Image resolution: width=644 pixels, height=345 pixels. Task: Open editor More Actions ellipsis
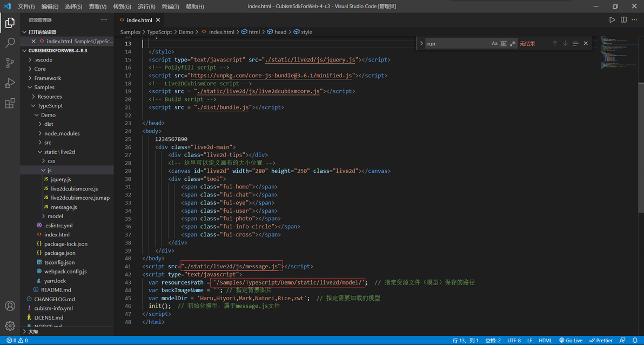pos(635,19)
